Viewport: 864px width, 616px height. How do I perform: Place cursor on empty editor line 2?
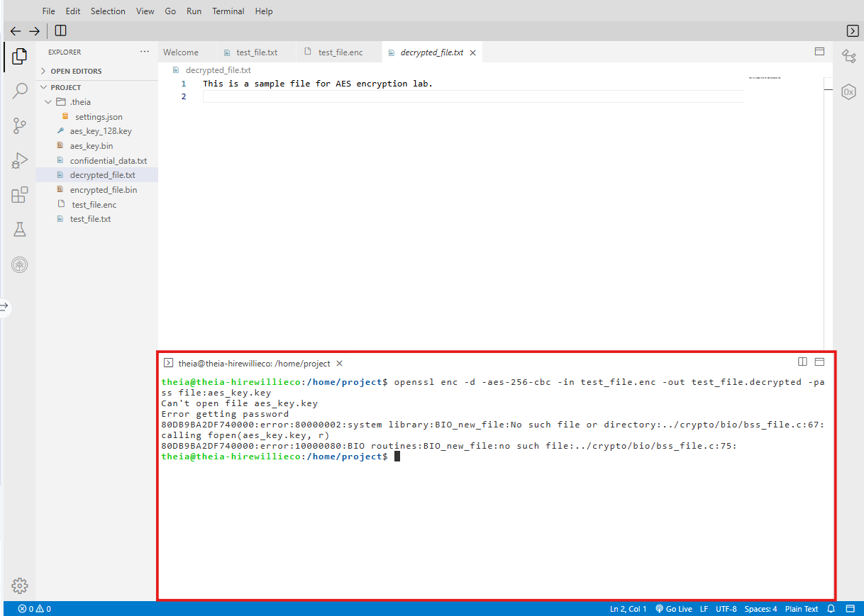click(472, 96)
